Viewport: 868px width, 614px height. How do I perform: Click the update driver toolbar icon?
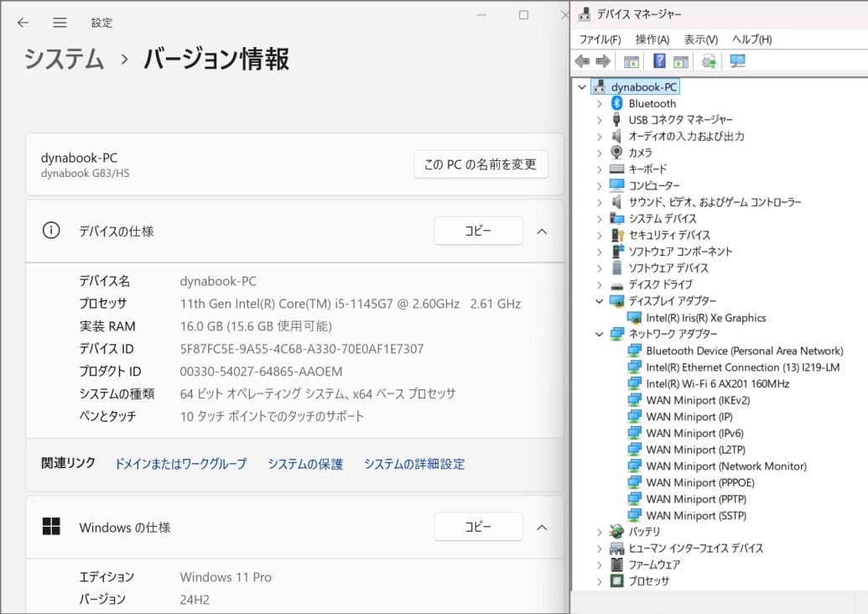(x=709, y=61)
